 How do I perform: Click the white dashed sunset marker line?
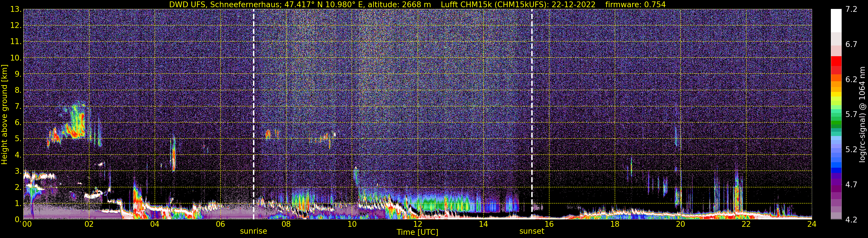pyautogui.click(x=532, y=114)
